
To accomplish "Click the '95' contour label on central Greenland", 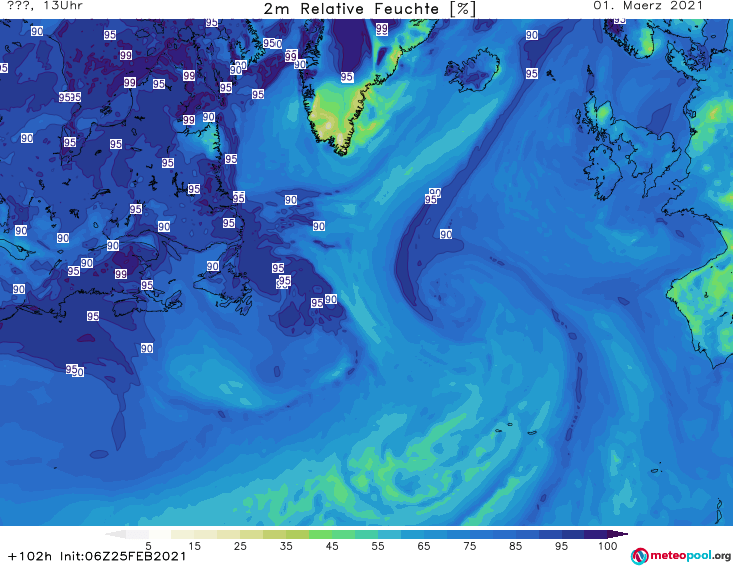I will (347, 77).
